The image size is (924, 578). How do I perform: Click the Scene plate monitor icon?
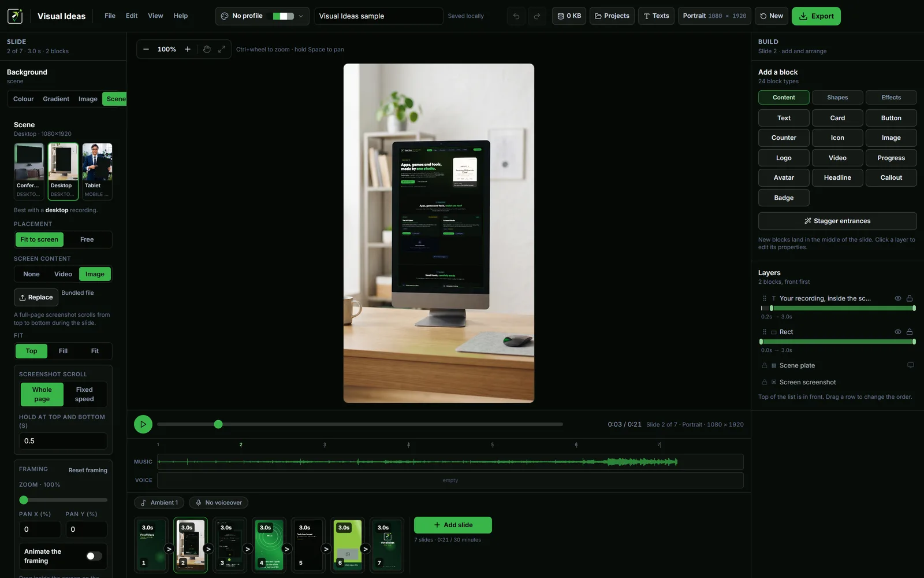[911, 365]
